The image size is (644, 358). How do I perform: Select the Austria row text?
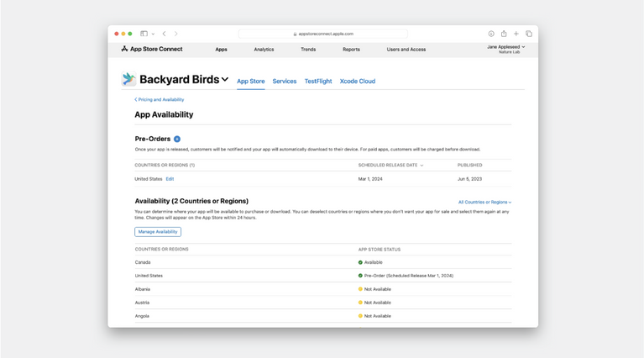(142, 303)
